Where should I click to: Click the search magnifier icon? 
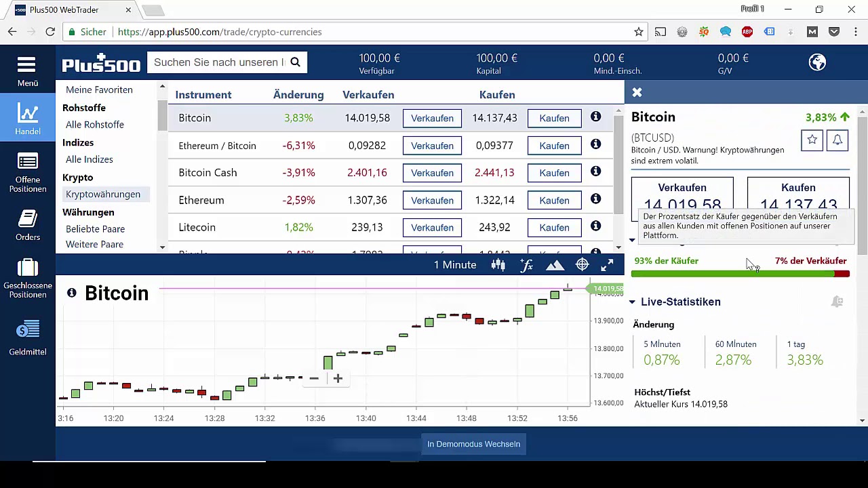point(295,62)
